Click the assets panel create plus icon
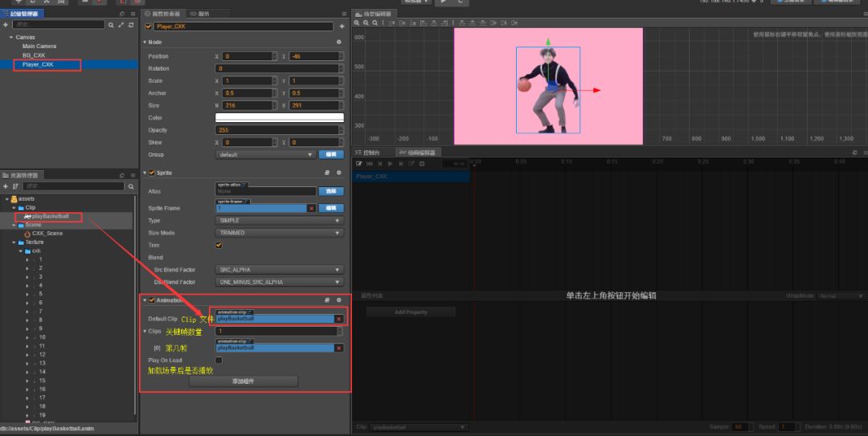The width and height of the screenshot is (868, 436). pyautogui.click(x=6, y=186)
